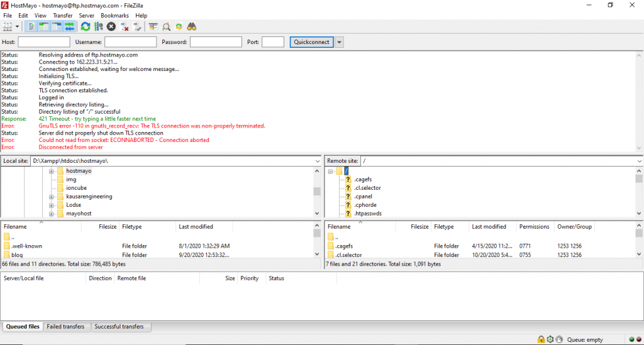Click the encryption lock icon in status bar
The height and width of the screenshot is (345, 644).
(x=541, y=339)
